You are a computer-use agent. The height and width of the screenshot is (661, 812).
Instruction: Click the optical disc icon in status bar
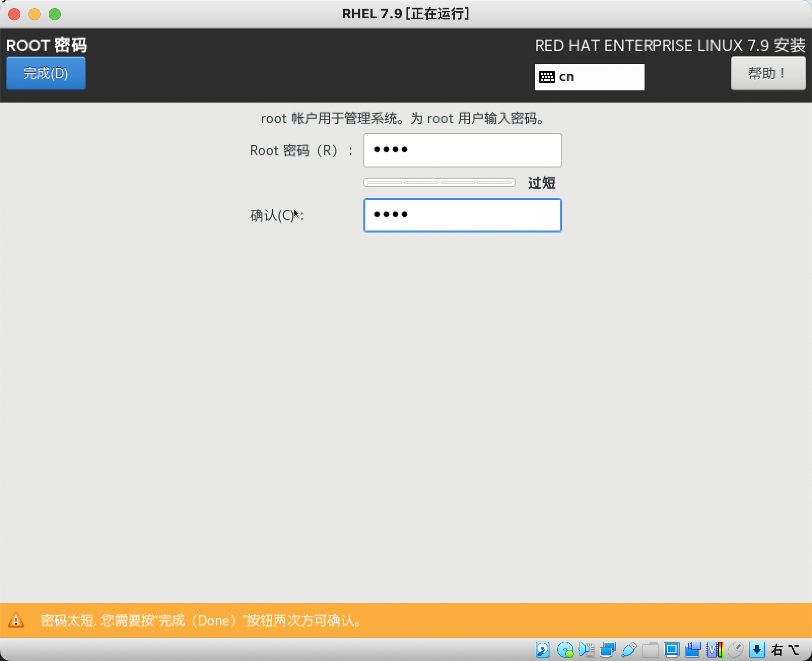tap(565, 650)
